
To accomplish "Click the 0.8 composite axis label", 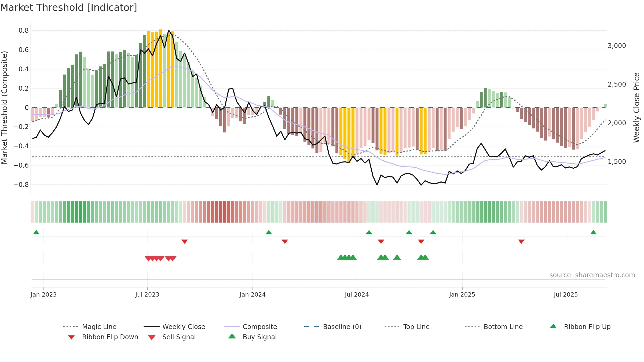I will 24,31.
